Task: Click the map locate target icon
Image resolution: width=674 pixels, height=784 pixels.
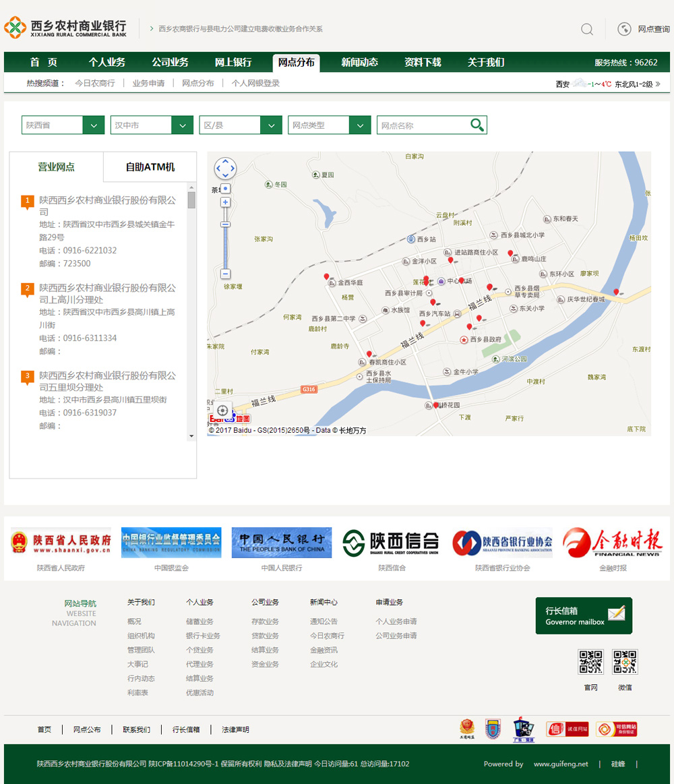Action: pos(222,411)
